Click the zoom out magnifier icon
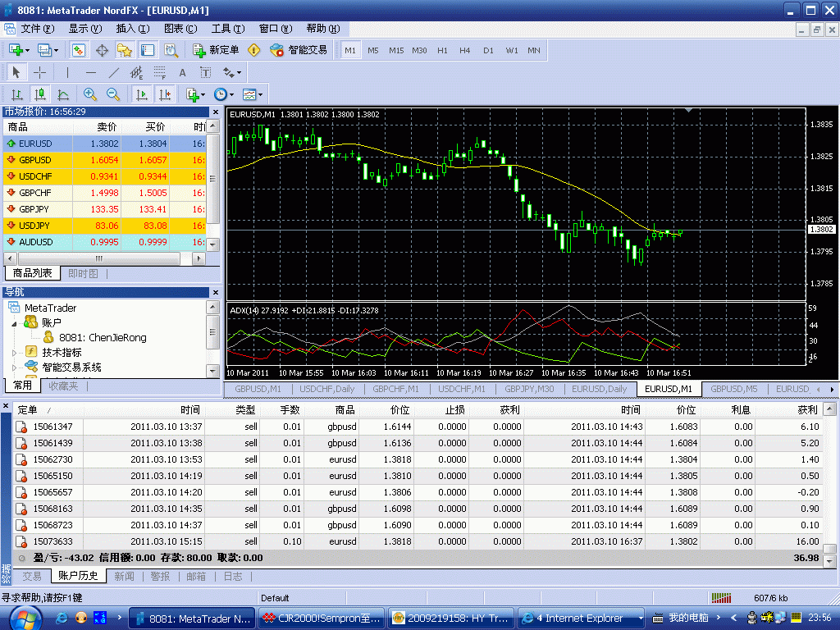Image resolution: width=840 pixels, height=630 pixels. tap(113, 94)
